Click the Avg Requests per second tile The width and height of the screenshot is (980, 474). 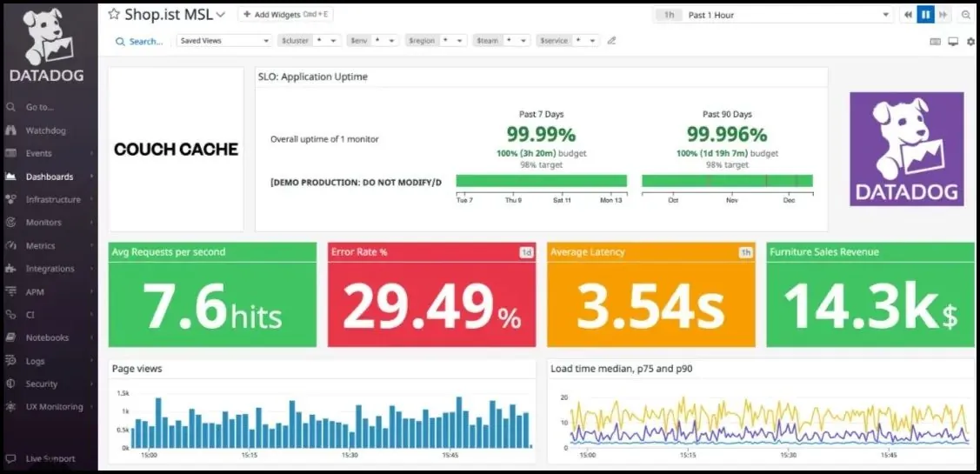212,295
